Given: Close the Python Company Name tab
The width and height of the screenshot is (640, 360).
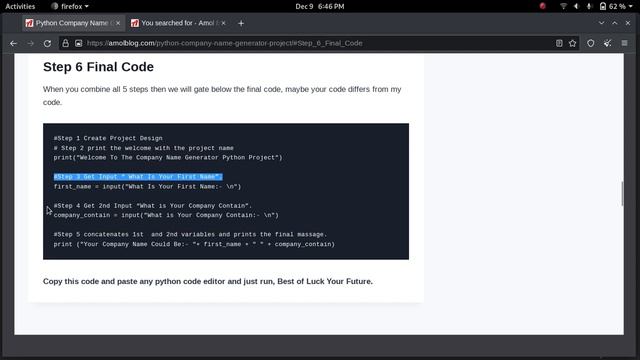Looking at the screenshot, I should click(118, 23).
